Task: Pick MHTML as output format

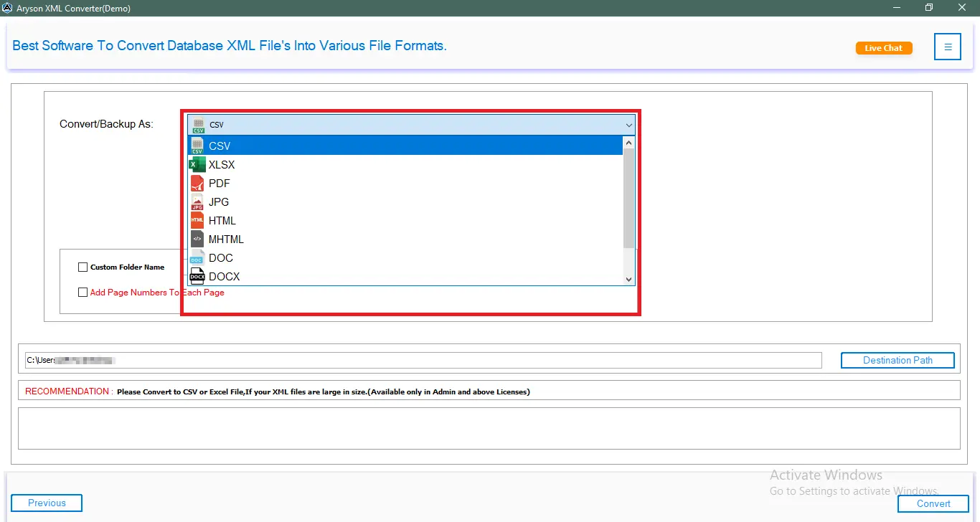Action: [x=405, y=239]
